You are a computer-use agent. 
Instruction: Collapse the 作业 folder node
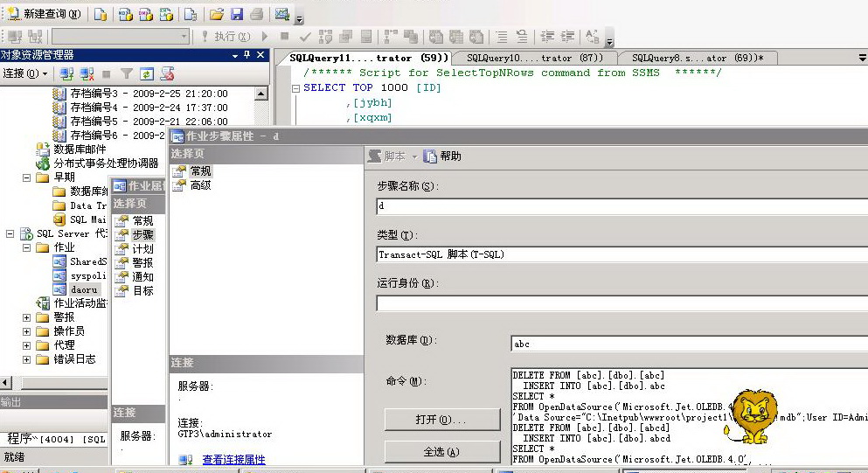26,247
